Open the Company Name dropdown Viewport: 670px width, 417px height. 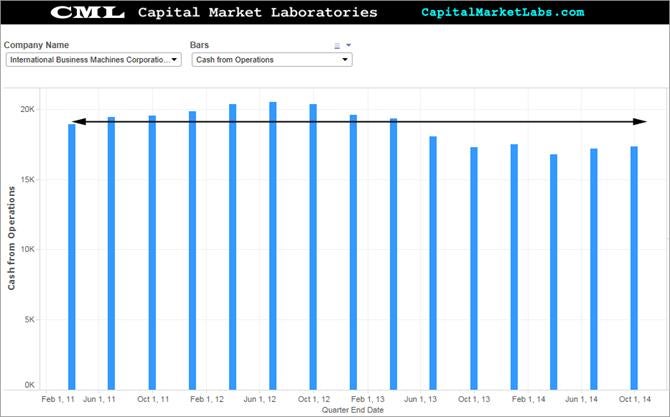click(94, 60)
